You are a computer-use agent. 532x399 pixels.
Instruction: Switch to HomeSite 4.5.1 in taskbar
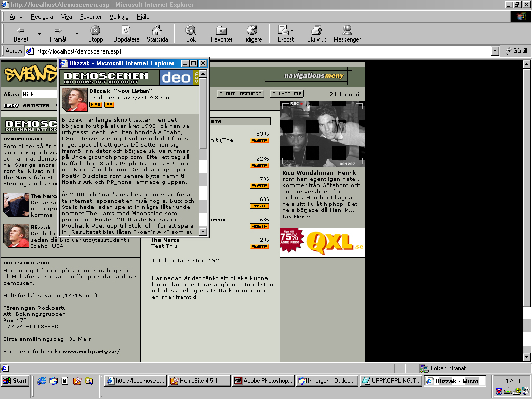coord(199,381)
